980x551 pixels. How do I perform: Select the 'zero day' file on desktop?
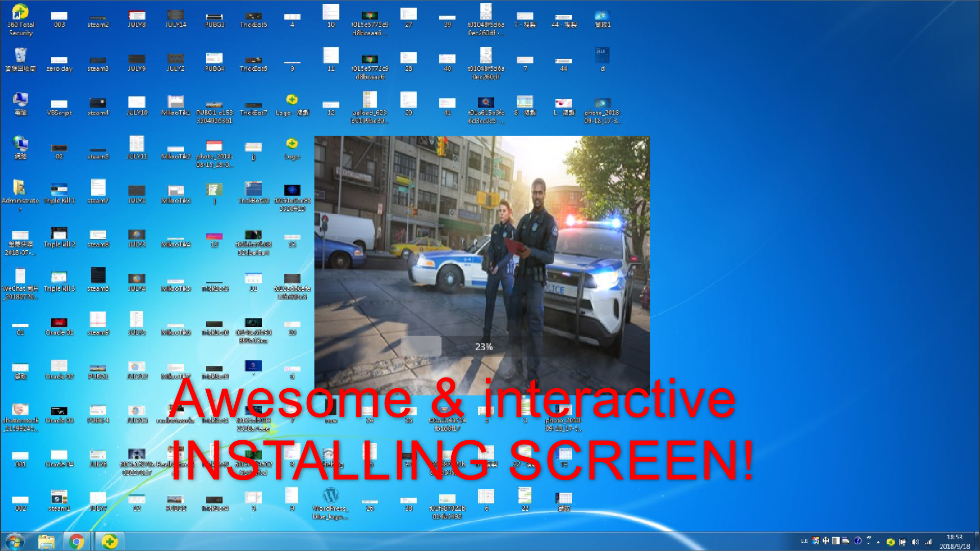tap(59, 64)
